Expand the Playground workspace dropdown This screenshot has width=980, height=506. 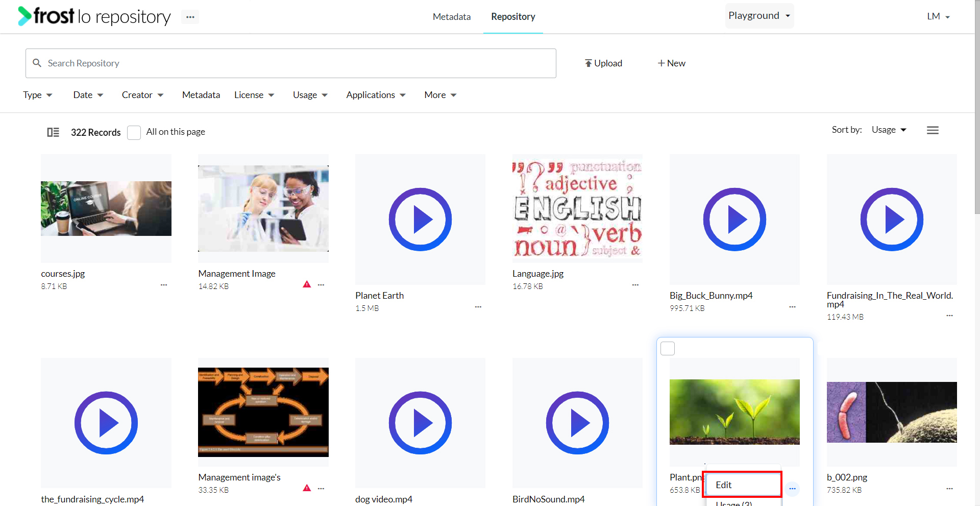[x=759, y=16]
